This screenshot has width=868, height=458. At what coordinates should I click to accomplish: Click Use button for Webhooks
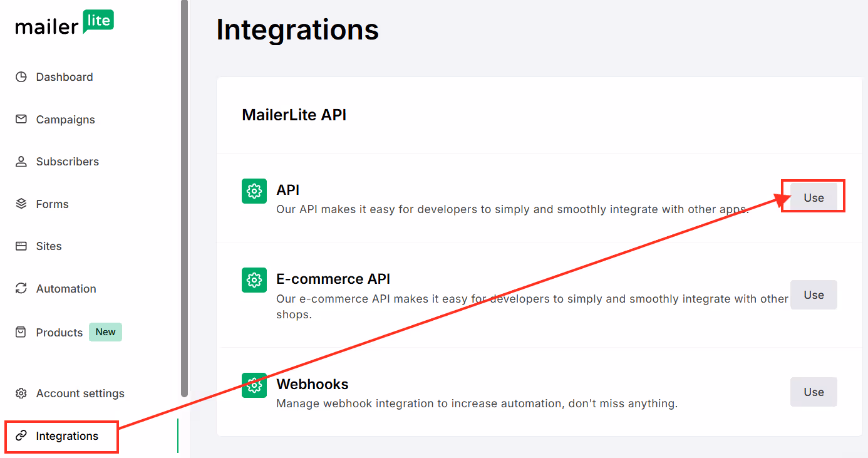(x=814, y=392)
